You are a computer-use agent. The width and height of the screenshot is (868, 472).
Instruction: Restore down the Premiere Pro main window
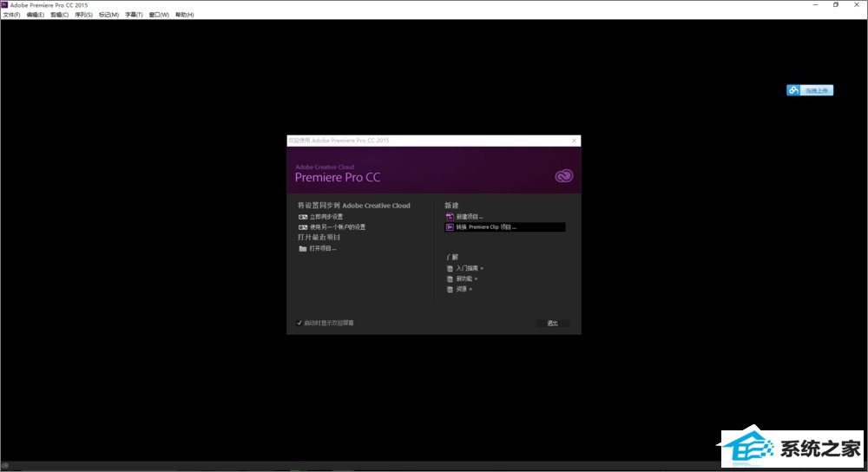point(836,4)
